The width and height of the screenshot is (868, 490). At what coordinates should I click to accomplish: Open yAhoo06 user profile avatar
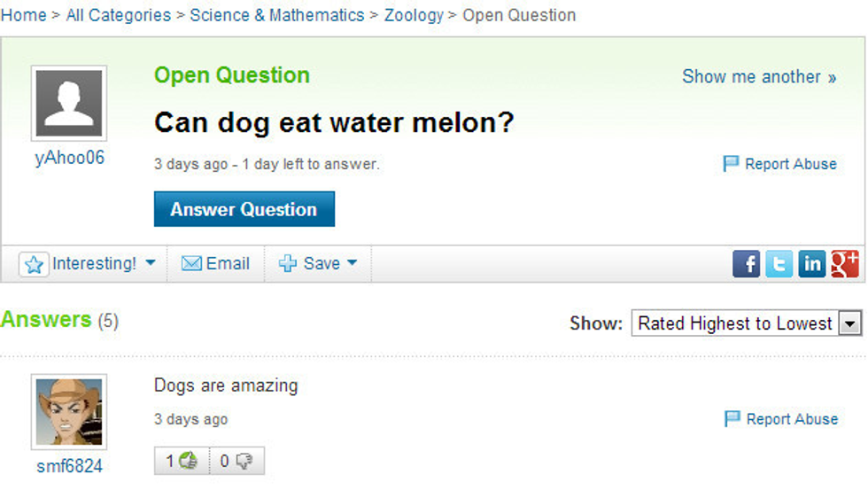[69, 103]
